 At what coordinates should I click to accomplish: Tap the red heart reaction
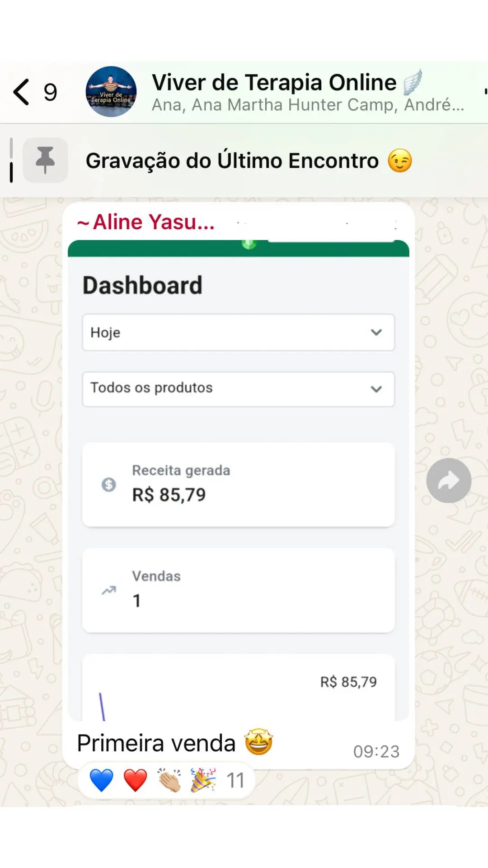pos(136,780)
